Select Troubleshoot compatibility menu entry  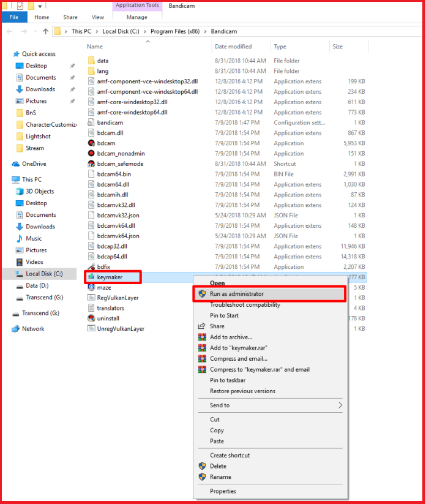[x=245, y=304]
